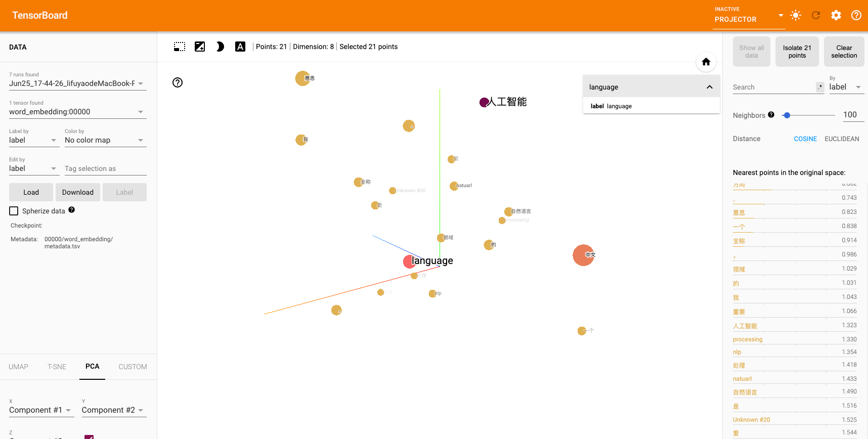Select the 意思 point in plot

pyautogui.click(x=302, y=78)
